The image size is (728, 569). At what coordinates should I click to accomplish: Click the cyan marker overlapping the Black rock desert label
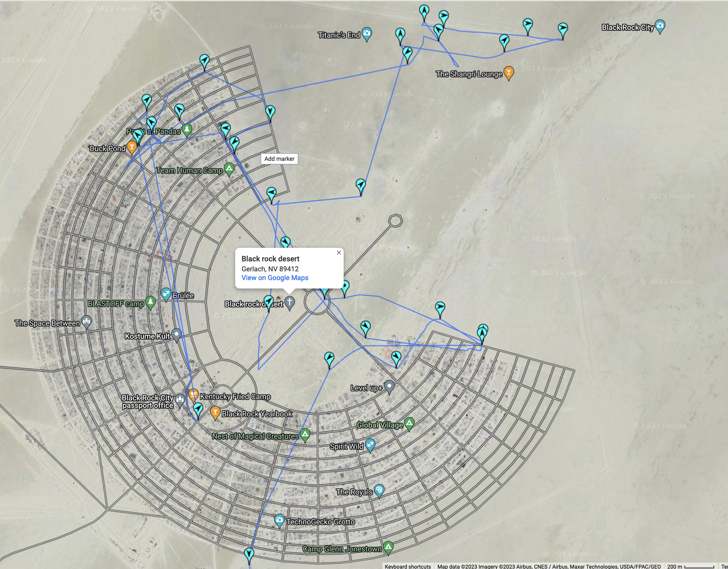click(269, 303)
